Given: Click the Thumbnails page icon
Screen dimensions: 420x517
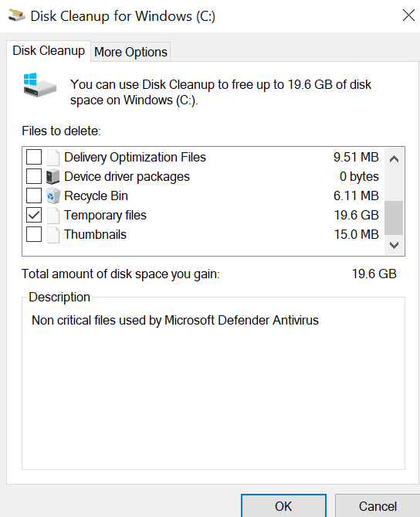Looking at the screenshot, I should [53, 235].
